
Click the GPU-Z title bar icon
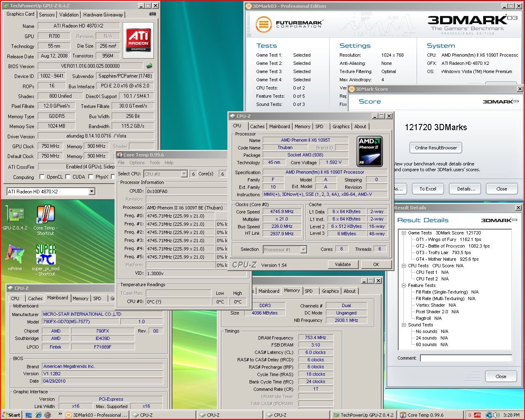coord(7,6)
